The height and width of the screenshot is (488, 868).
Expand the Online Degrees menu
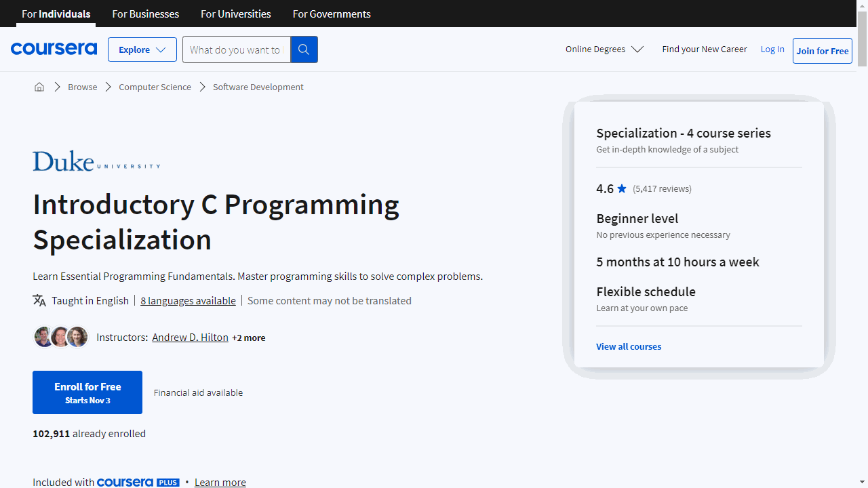coord(604,49)
